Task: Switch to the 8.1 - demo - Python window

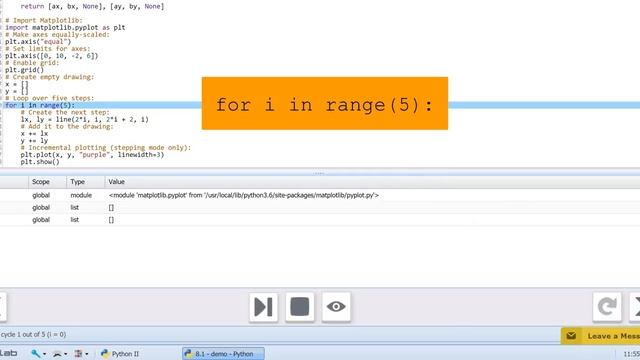Action: pyautogui.click(x=223, y=353)
